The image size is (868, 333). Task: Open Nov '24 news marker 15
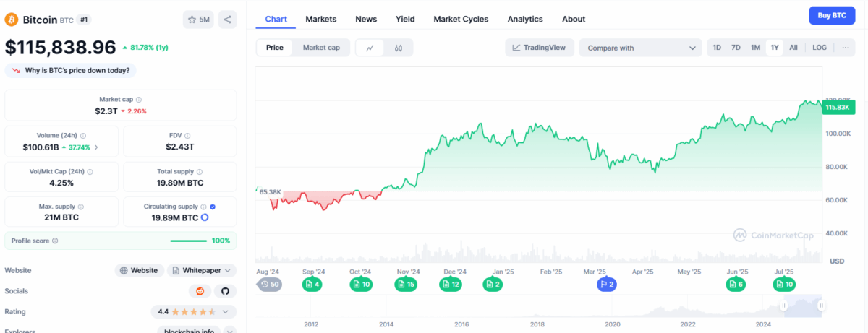pos(406,285)
